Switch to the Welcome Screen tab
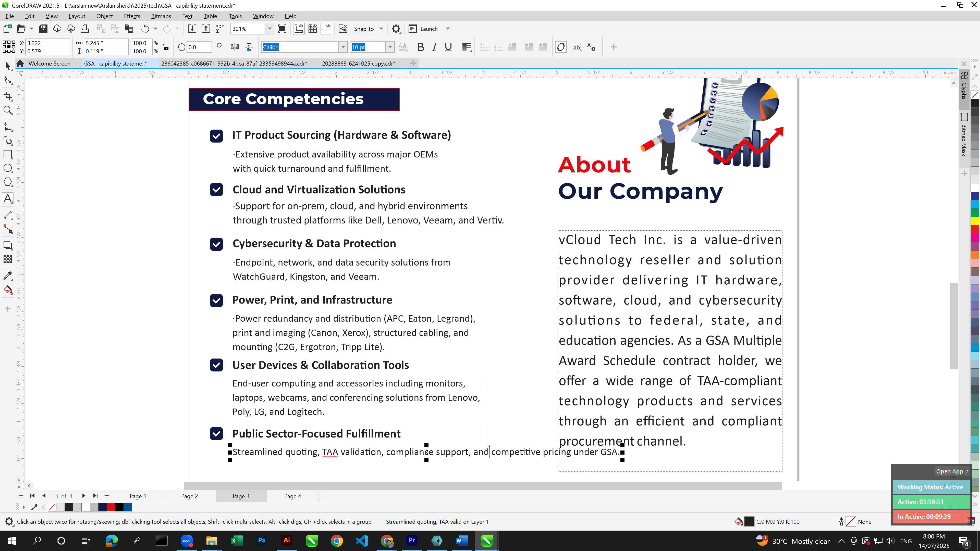980x551 pixels. [x=49, y=64]
